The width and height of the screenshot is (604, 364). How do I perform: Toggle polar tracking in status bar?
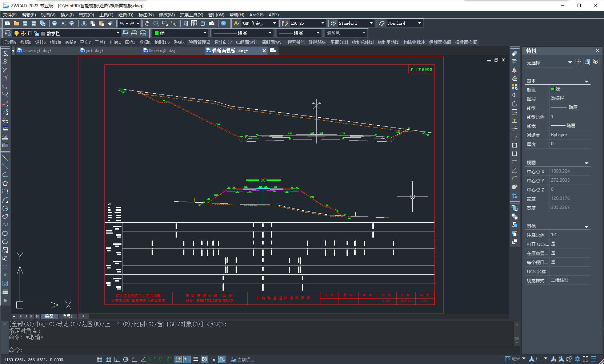click(x=126, y=359)
